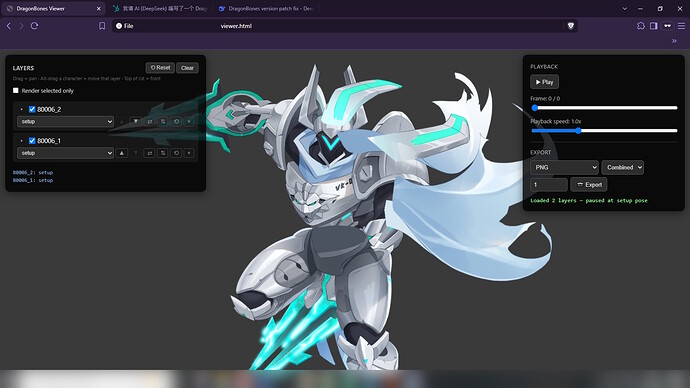The image size is (690, 388).
Task: Move layer 80006_2 down in the list
Action: coord(136,121)
